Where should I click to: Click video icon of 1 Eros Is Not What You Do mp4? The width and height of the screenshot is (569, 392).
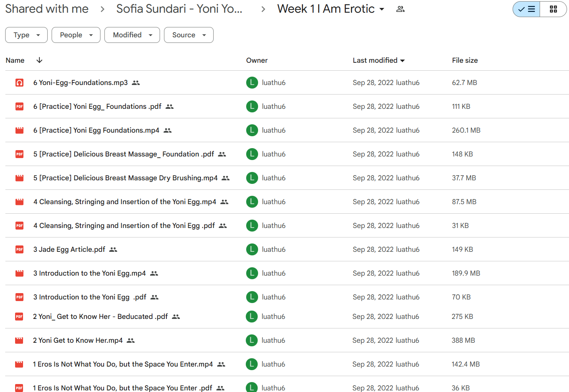coord(19,364)
